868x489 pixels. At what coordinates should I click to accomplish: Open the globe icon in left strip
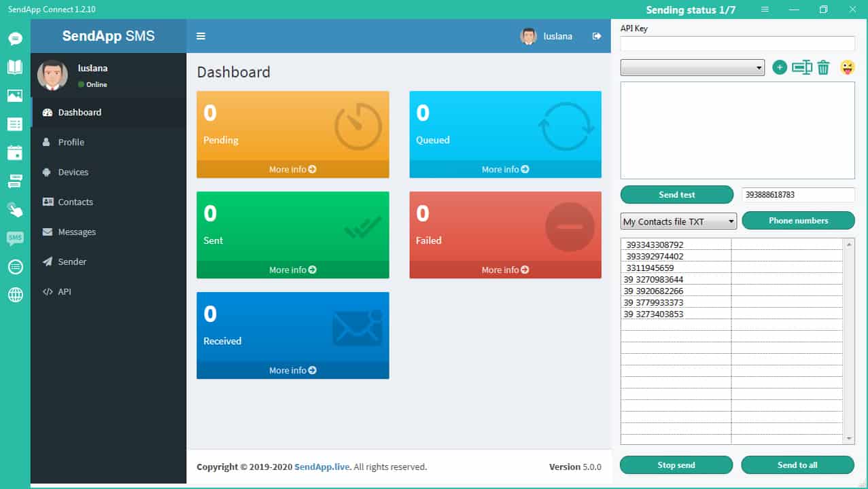click(15, 295)
